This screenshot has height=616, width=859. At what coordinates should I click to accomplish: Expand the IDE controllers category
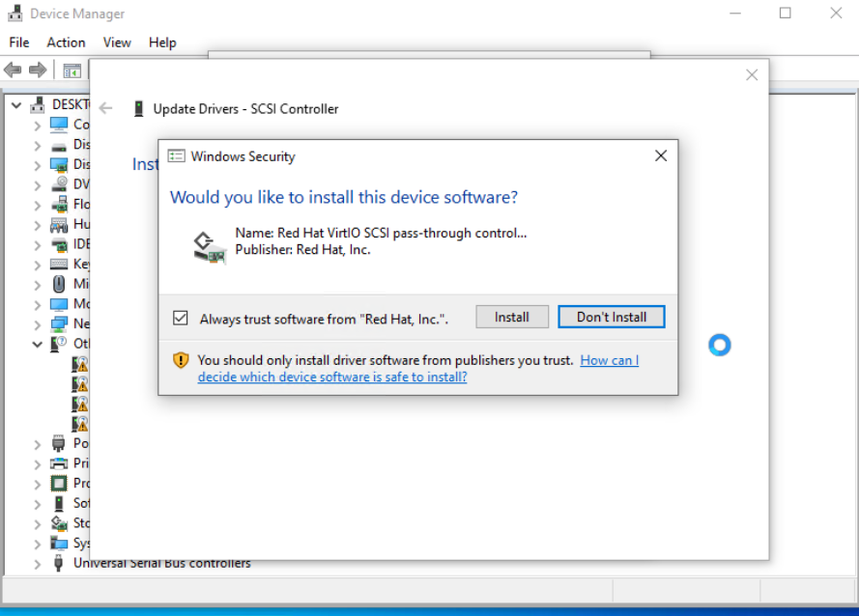pos(38,244)
